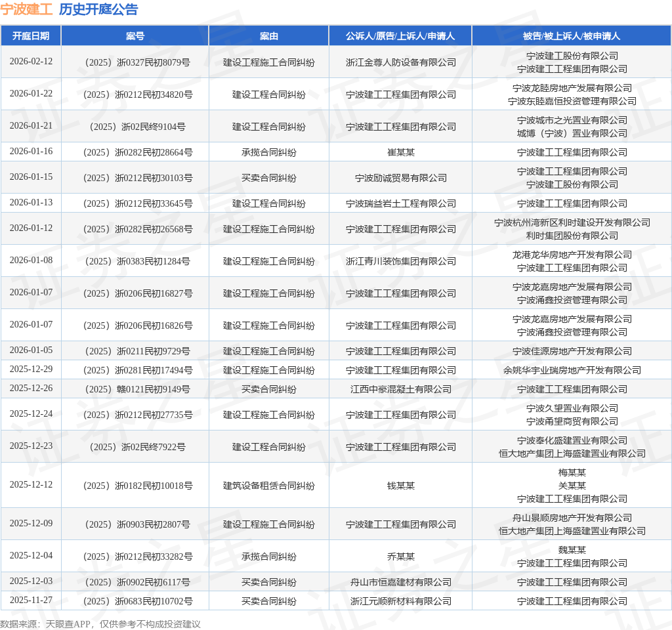Click defendant 宁波久望置业有限公司
The width and height of the screenshot is (672, 630).
pos(572,408)
